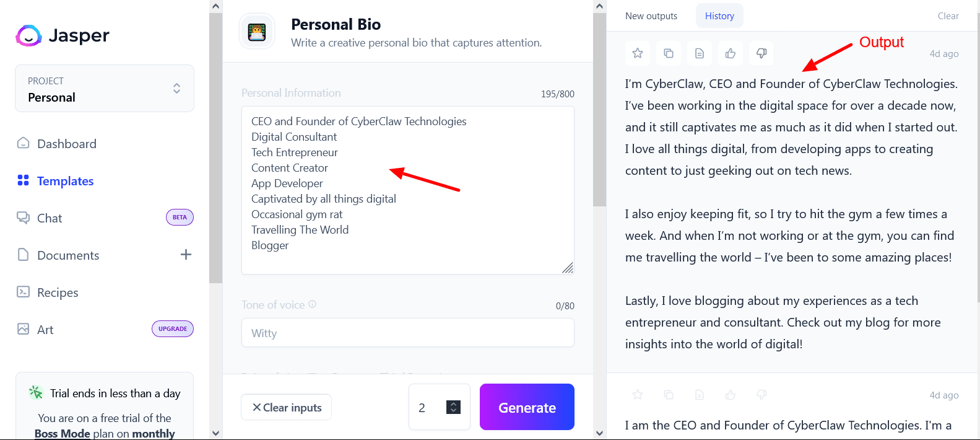Give a thumbs down to the first output

[x=761, y=53]
